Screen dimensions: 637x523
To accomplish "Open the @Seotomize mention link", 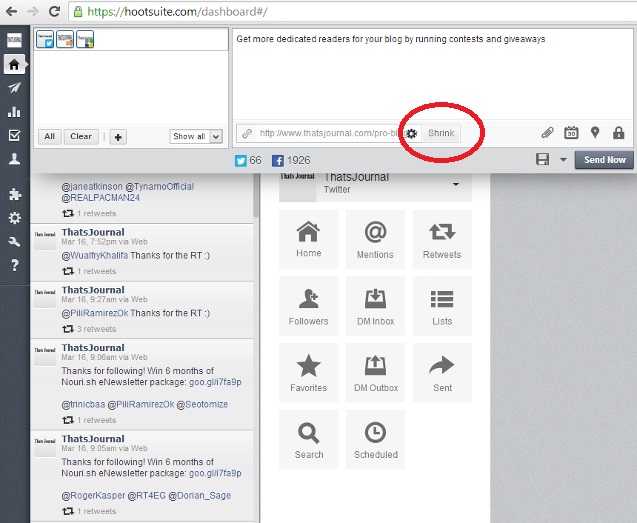I will point(202,404).
